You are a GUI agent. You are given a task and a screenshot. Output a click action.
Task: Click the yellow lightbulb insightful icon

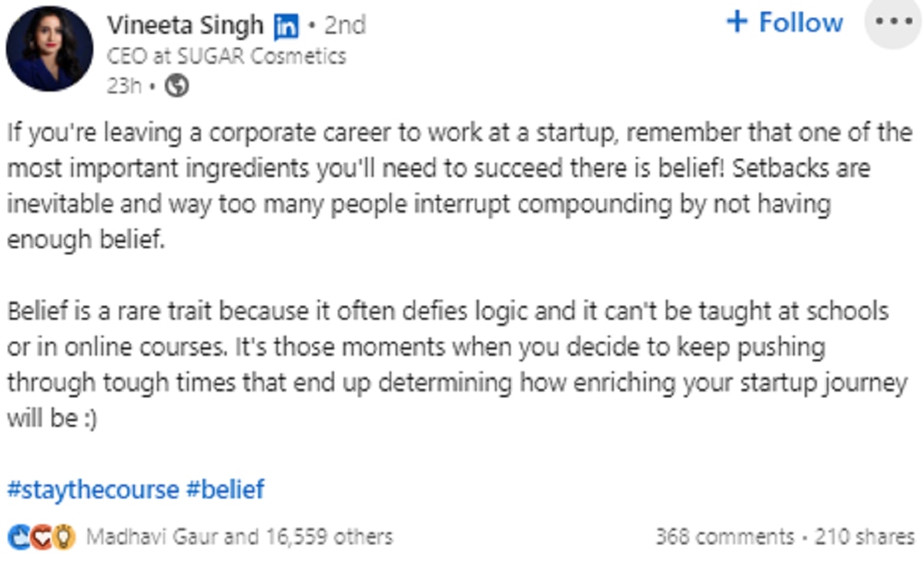[x=65, y=537]
